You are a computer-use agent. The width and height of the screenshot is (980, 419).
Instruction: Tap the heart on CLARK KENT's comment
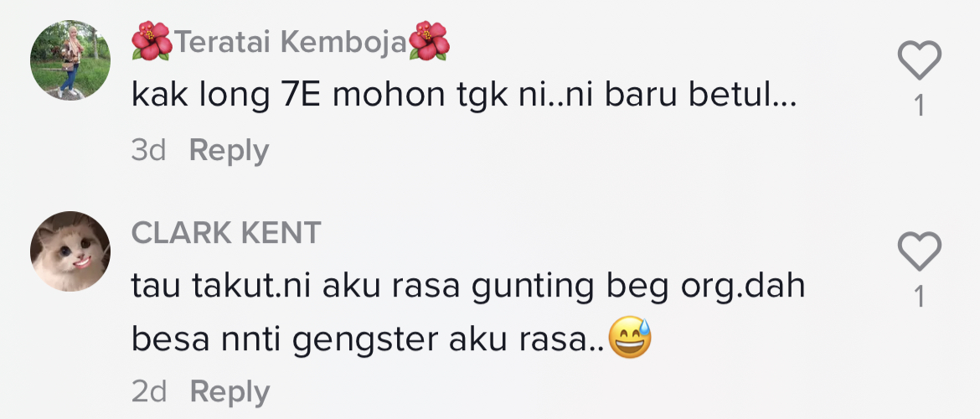click(919, 251)
